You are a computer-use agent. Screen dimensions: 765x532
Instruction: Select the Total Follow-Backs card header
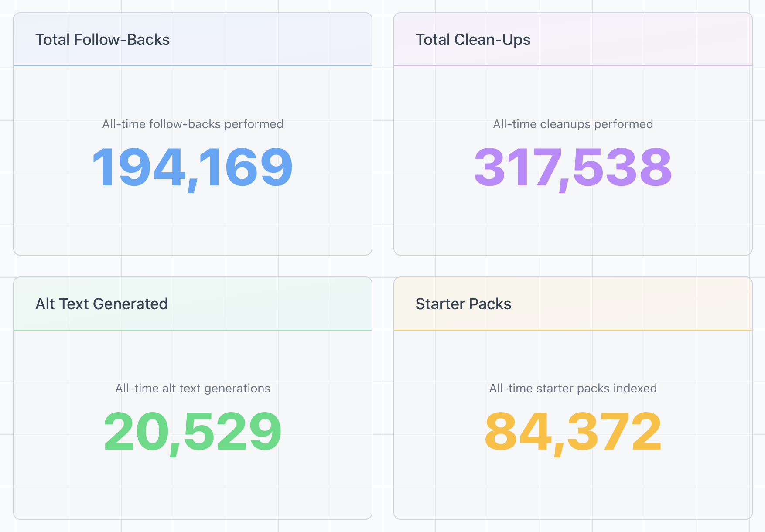[x=103, y=40]
